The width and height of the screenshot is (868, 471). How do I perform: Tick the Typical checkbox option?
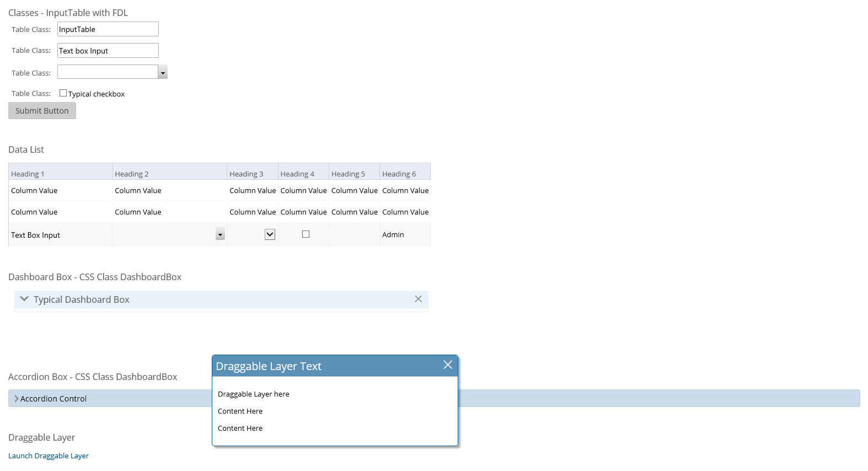(x=63, y=93)
